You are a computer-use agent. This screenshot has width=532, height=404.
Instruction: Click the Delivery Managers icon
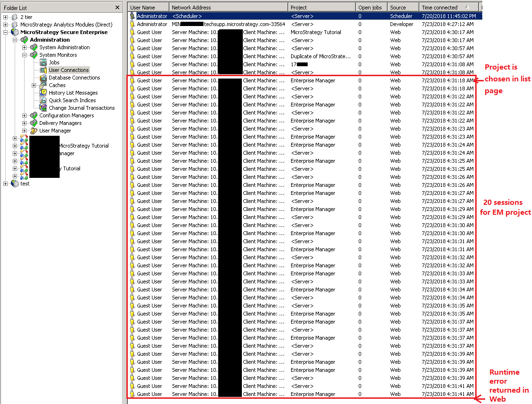coord(35,123)
